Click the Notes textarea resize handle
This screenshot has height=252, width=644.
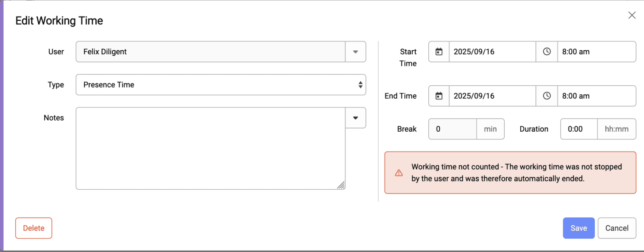(x=341, y=185)
